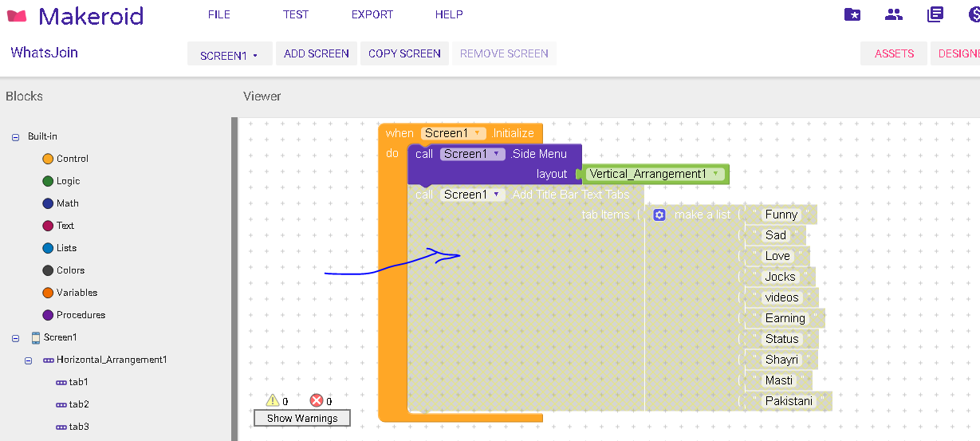Open the SCREEN1 screen selector dropdown

230,55
